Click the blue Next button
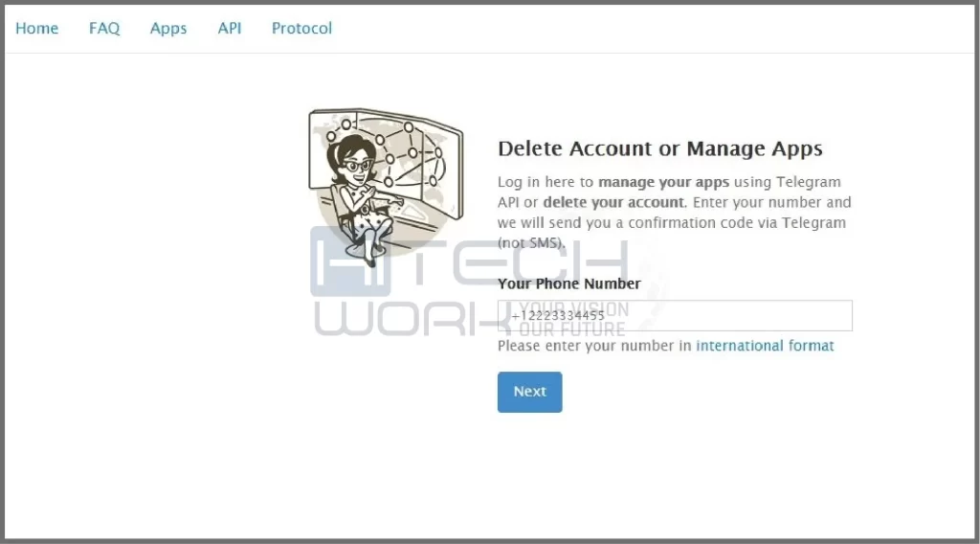 (530, 392)
